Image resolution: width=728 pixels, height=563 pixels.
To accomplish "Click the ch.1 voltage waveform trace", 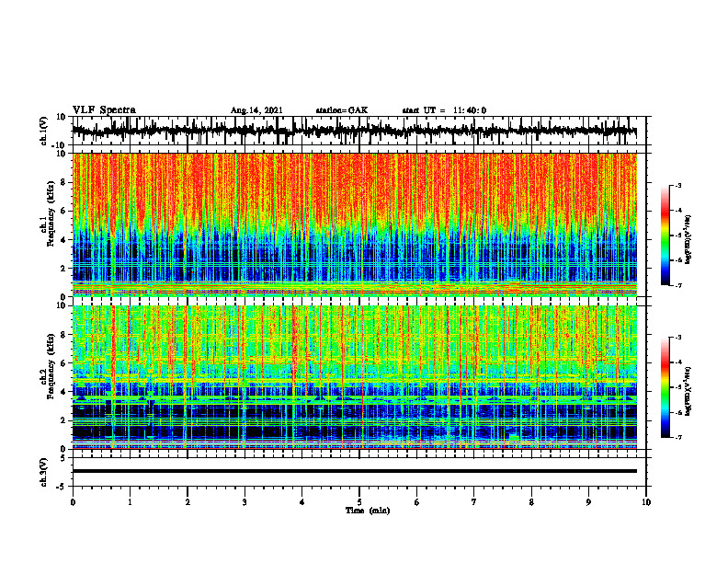I will click(x=354, y=131).
